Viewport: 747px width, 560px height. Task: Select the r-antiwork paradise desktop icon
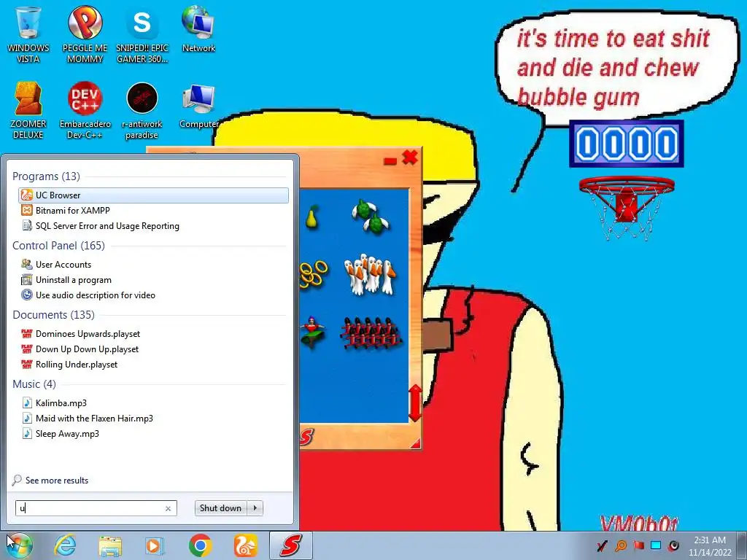[142, 111]
